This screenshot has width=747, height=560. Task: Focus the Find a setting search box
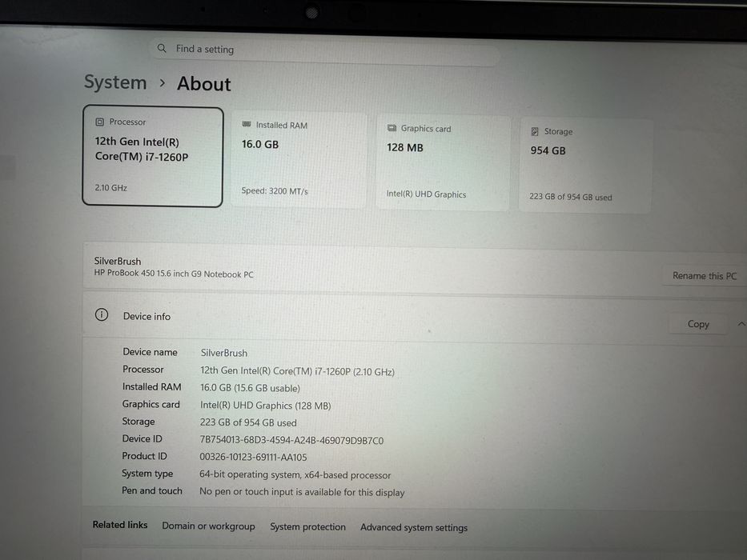325,51
